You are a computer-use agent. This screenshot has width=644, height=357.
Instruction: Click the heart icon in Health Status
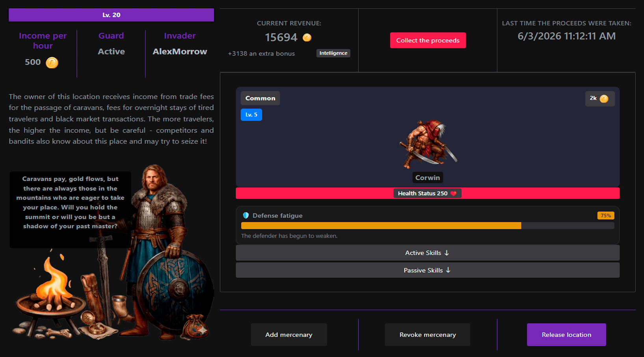453,193
